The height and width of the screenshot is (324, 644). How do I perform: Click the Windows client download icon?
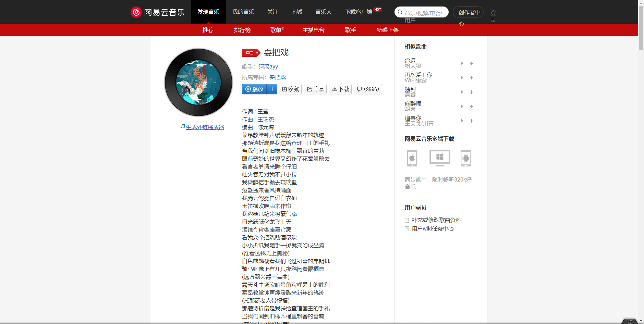[x=439, y=158]
